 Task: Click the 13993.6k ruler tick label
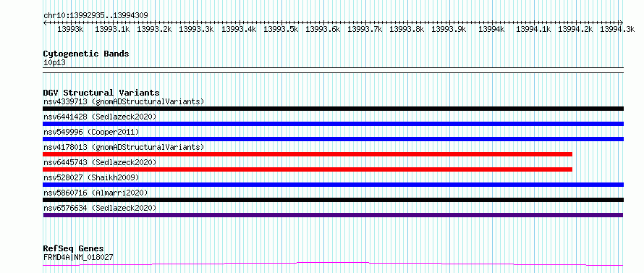click(x=323, y=29)
